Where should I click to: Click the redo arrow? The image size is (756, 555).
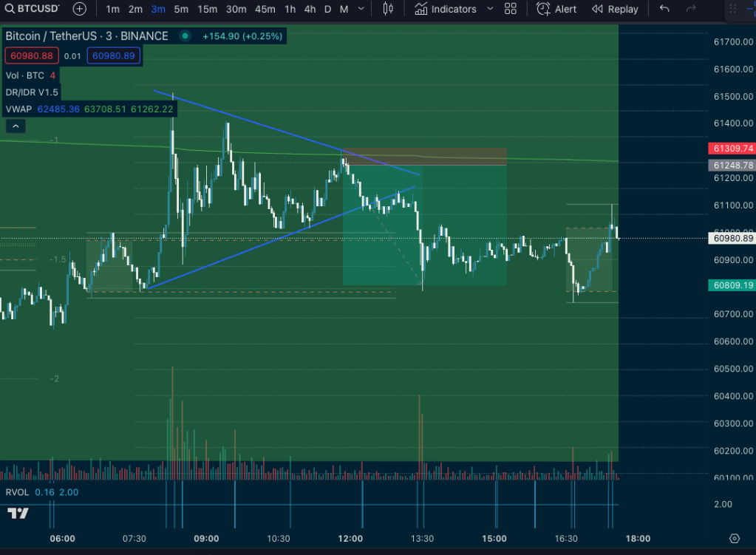pyautogui.click(x=691, y=9)
